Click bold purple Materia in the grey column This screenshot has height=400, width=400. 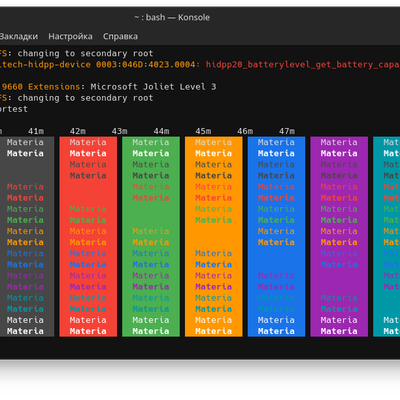pos(25,287)
